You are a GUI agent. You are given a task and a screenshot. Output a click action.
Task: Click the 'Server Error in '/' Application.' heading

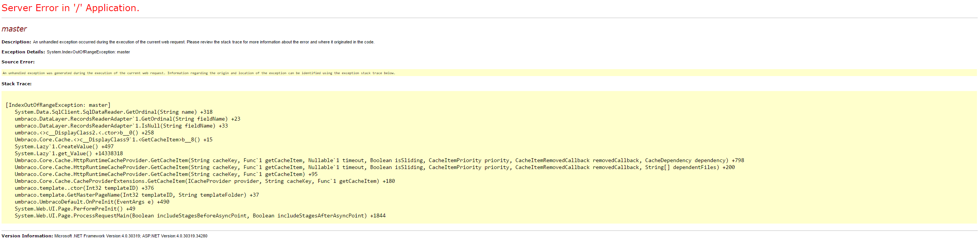click(71, 8)
